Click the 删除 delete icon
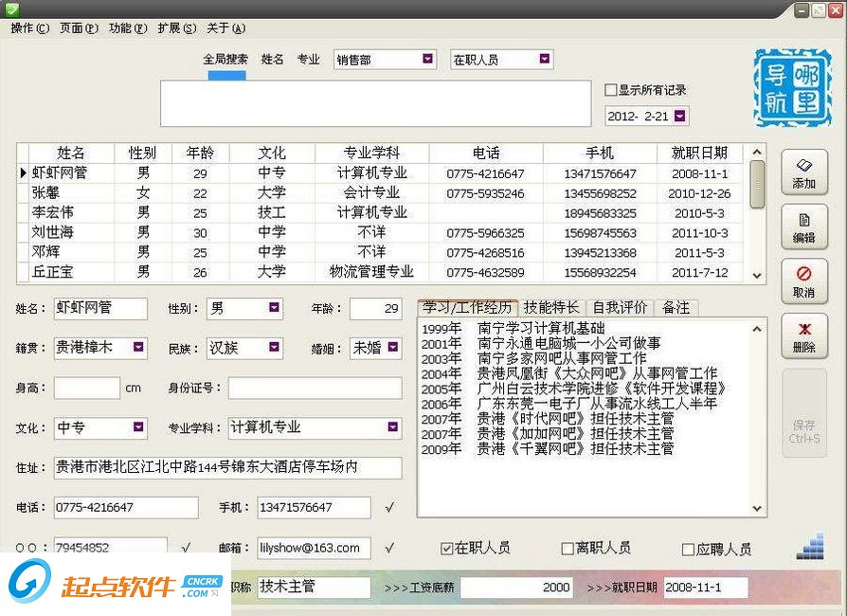847x616 pixels. (x=803, y=336)
